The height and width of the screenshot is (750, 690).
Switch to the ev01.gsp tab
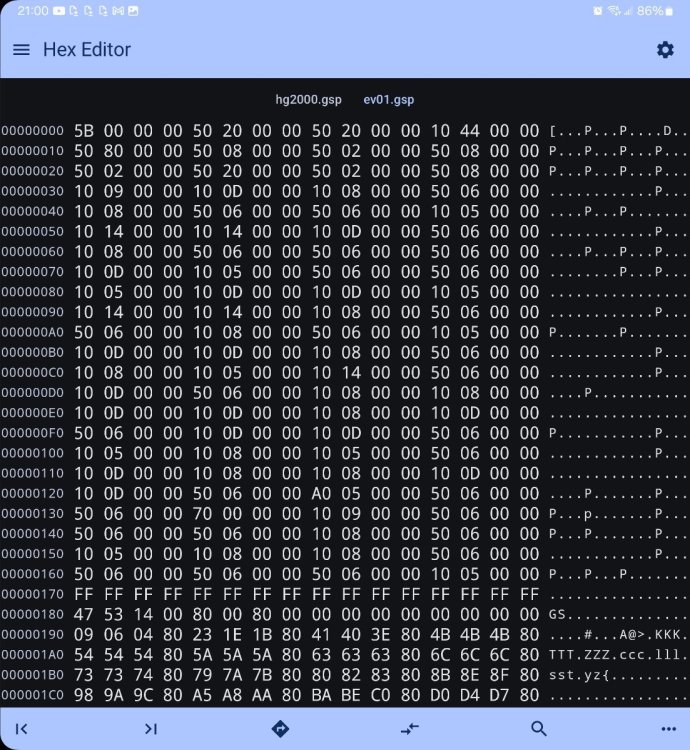389,100
